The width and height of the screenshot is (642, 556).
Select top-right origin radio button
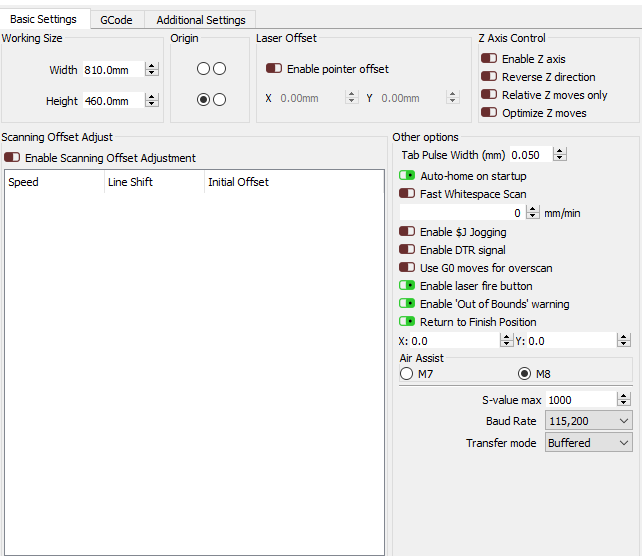(219, 68)
